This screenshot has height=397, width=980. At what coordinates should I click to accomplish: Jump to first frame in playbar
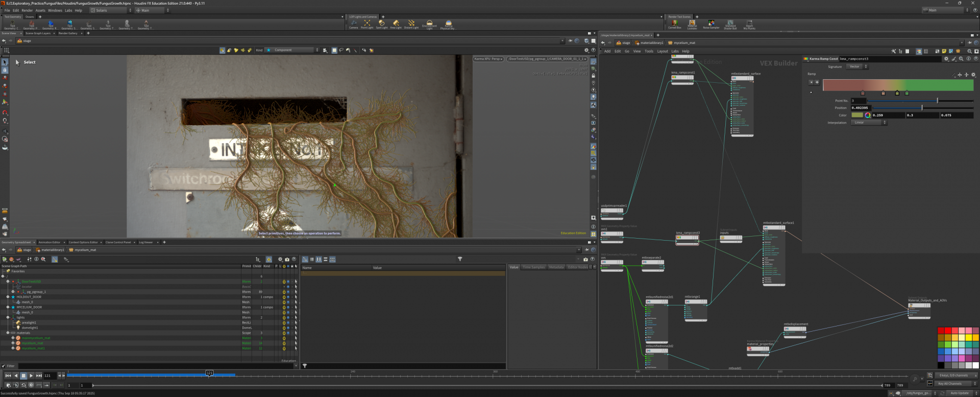(x=8, y=376)
